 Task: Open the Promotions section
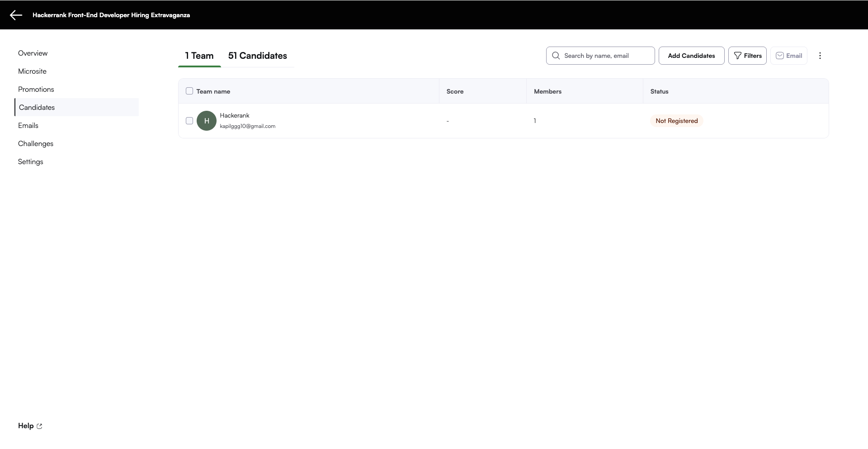[x=36, y=89]
